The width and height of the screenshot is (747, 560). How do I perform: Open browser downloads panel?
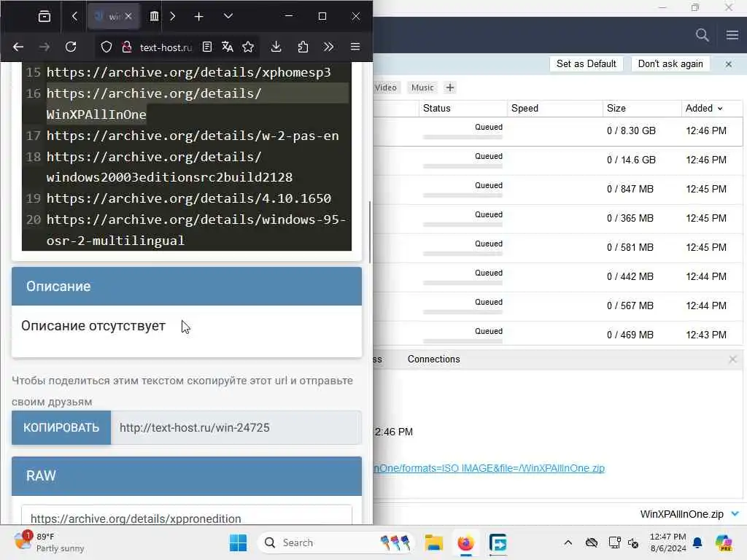[276, 47]
